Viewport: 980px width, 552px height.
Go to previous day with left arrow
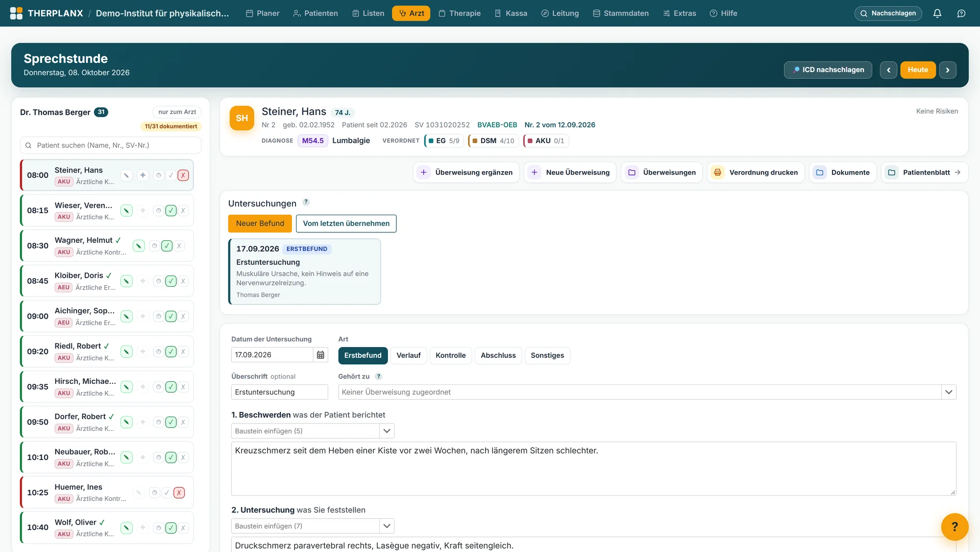(888, 70)
